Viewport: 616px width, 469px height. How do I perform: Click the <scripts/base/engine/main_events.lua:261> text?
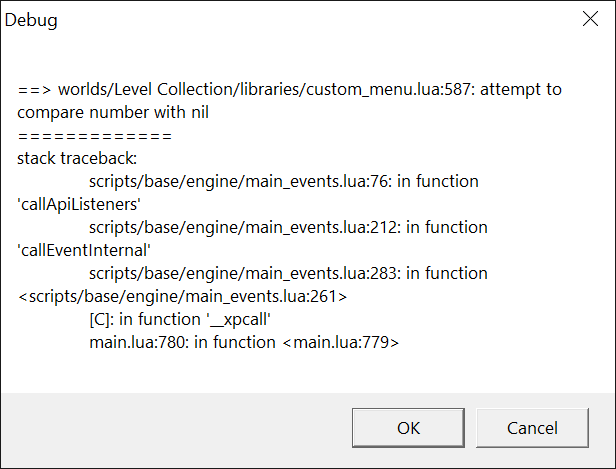click(x=182, y=297)
